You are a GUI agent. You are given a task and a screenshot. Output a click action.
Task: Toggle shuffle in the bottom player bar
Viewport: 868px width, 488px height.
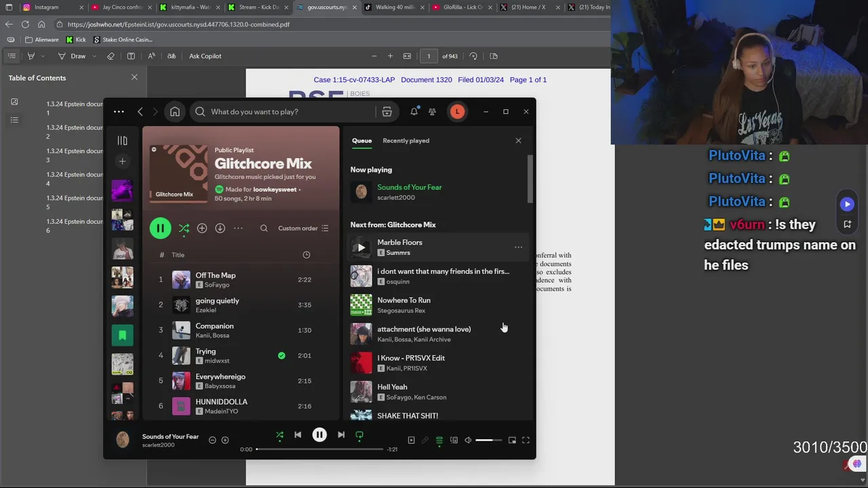pyautogui.click(x=279, y=435)
